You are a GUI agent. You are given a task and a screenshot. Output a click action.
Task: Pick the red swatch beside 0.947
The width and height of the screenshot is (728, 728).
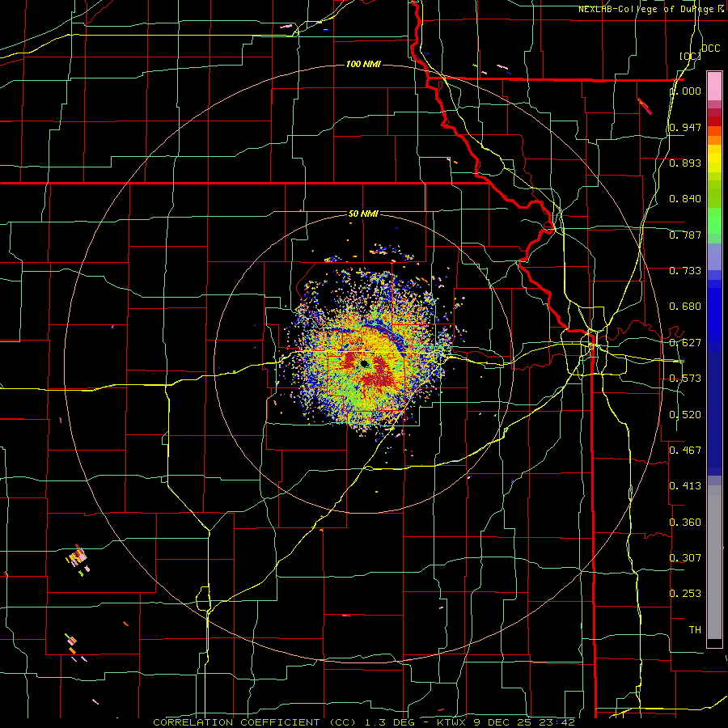click(714, 121)
